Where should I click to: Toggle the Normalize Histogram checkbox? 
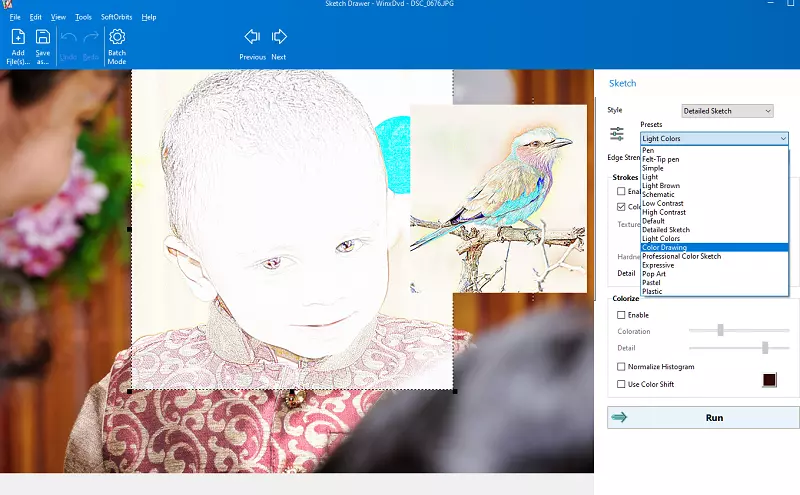point(622,366)
